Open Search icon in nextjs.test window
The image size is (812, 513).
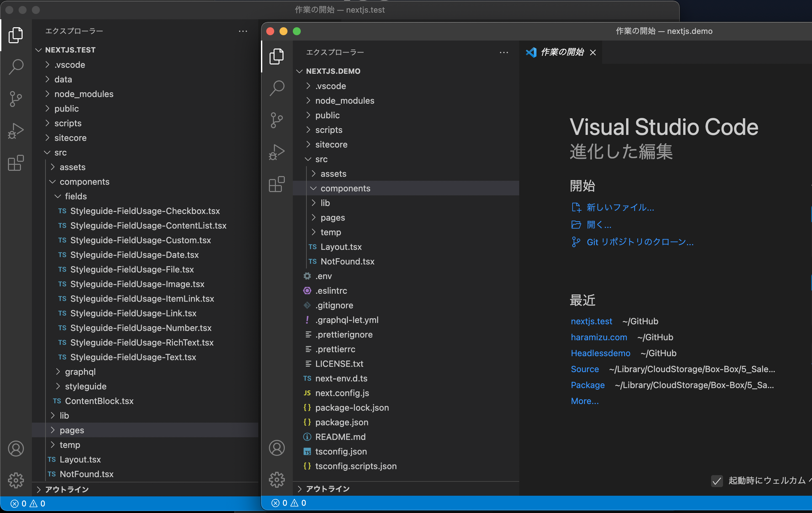point(16,67)
